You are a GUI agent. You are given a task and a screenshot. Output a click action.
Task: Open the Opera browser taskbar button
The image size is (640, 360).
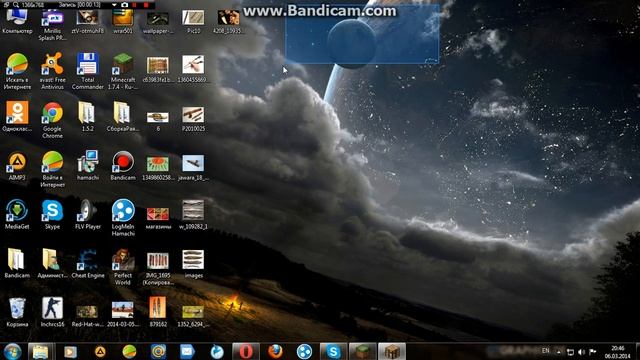pyautogui.click(x=246, y=351)
